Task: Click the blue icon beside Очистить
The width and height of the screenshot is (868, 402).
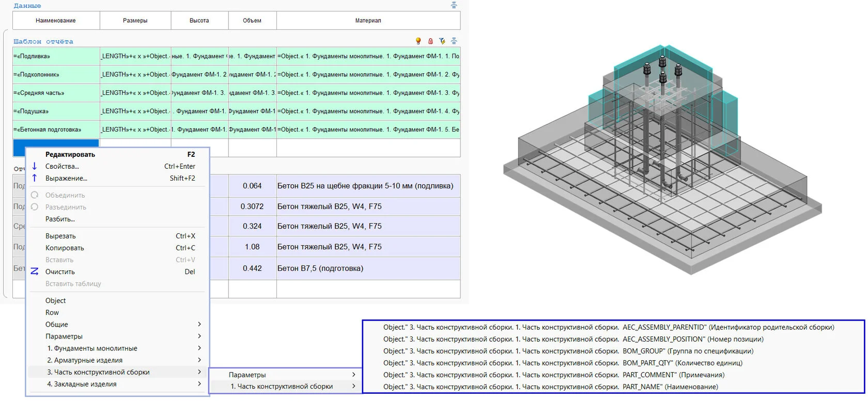Action: click(x=35, y=271)
